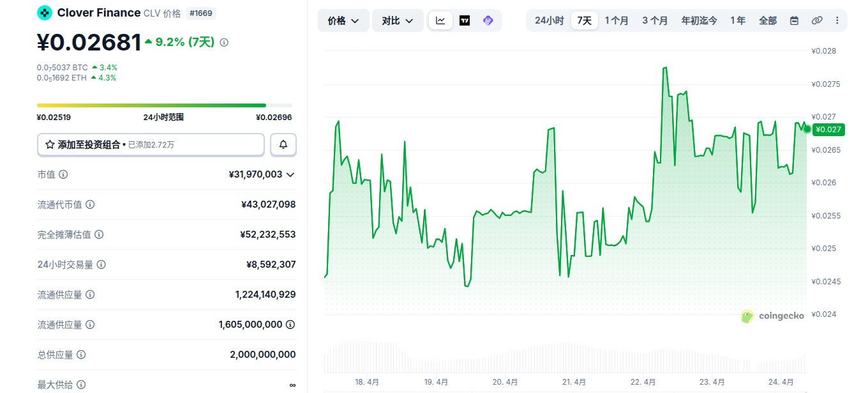Click the 22. 4月 date axis label
This screenshot has width=868, height=393.
(x=643, y=382)
